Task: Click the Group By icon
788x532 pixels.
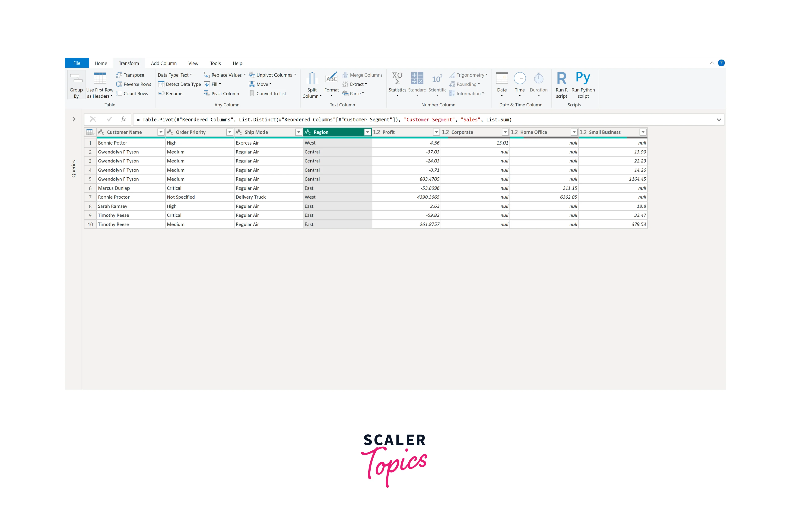Action: tap(76, 79)
